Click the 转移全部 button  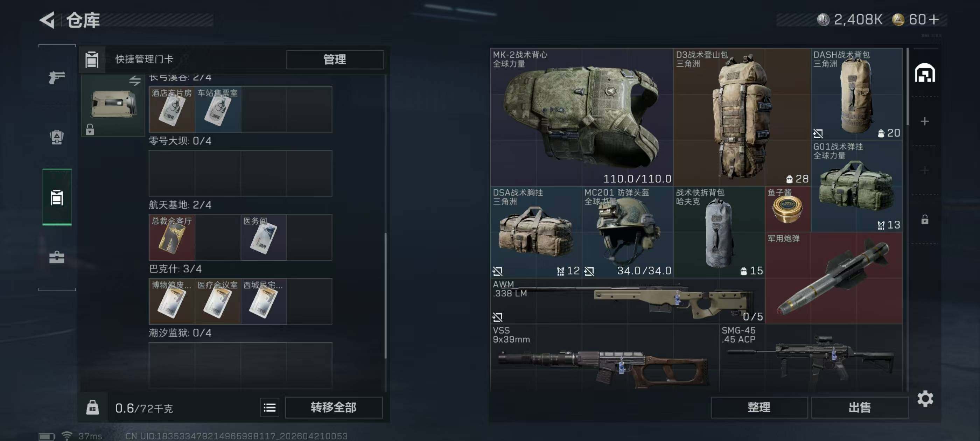point(334,407)
